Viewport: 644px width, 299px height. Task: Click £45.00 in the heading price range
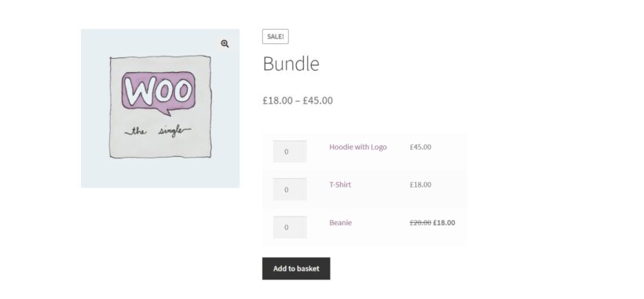(318, 100)
